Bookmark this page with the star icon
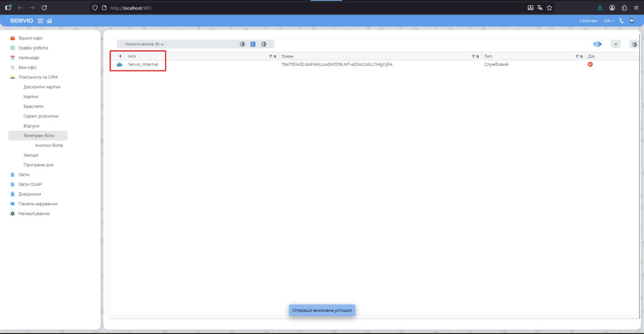This screenshot has height=334, width=644. 549,8
